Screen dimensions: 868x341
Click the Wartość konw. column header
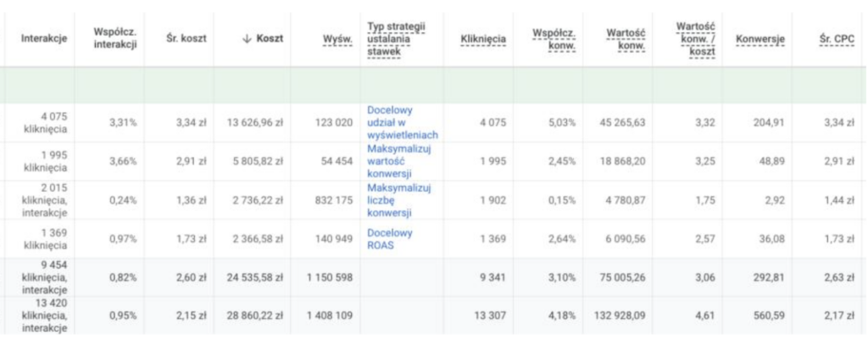click(x=626, y=38)
